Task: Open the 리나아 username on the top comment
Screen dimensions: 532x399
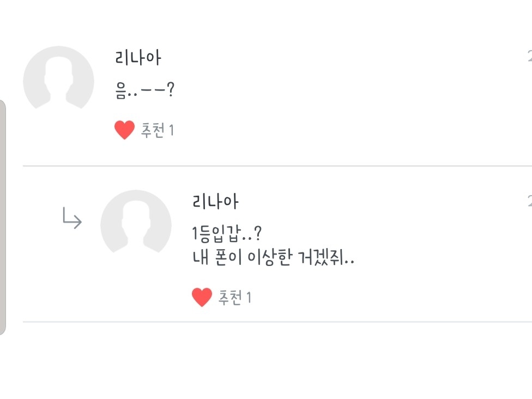Action: click(x=138, y=58)
